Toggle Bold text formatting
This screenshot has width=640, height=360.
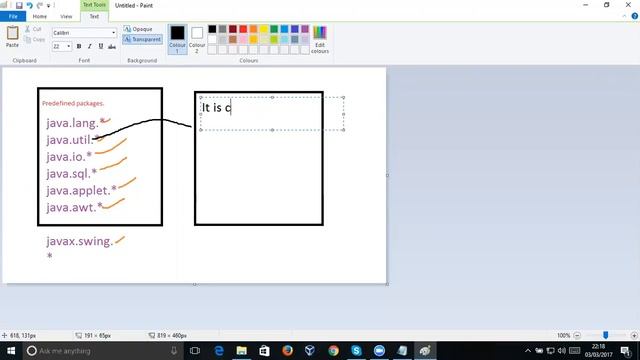pyautogui.click(x=79, y=46)
